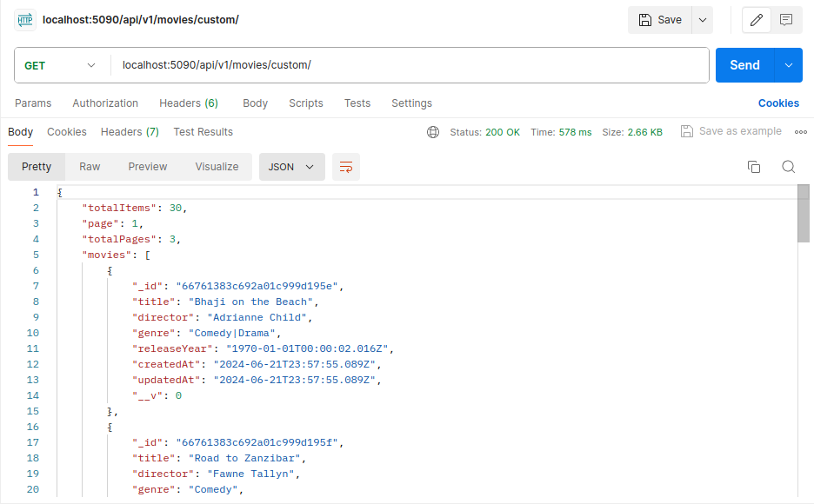The image size is (814, 504).
Task: Select the Raw view mode
Action: [90, 167]
